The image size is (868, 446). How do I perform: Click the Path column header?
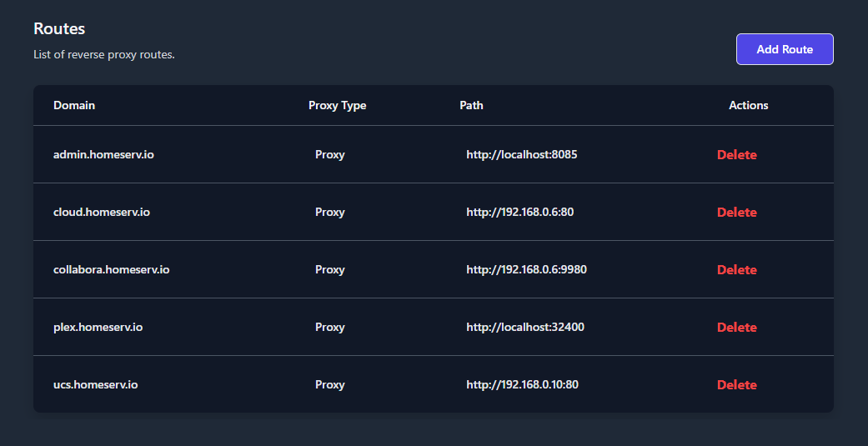pos(471,106)
